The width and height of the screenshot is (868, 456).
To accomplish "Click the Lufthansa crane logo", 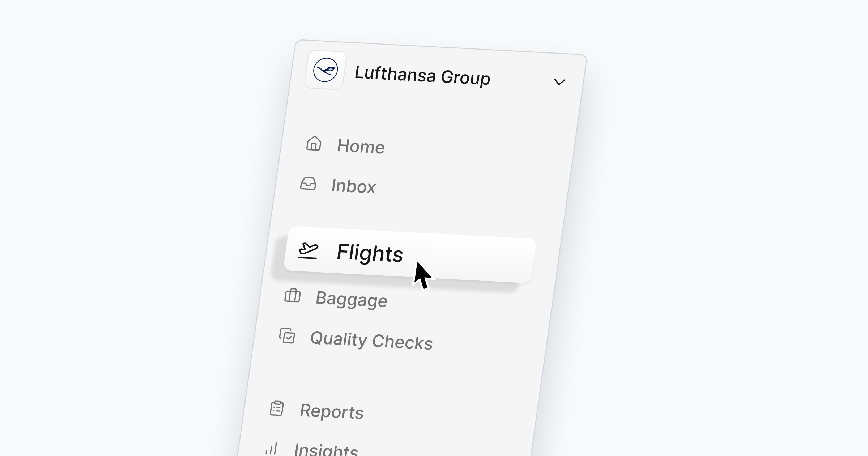I will [x=325, y=70].
